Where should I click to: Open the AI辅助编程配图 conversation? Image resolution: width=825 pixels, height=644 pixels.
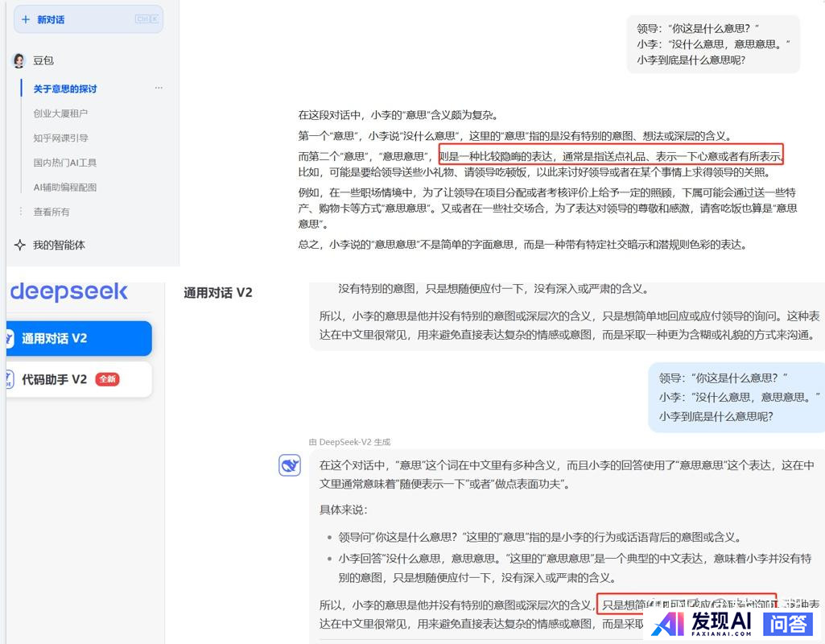pos(64,187)
